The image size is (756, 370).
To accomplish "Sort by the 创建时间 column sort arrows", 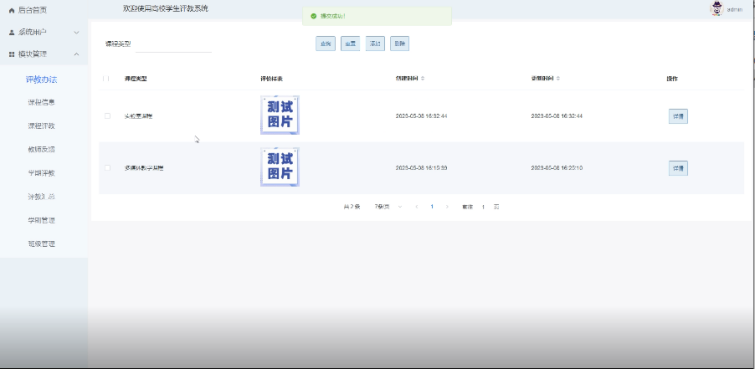I will pos(422,78).
